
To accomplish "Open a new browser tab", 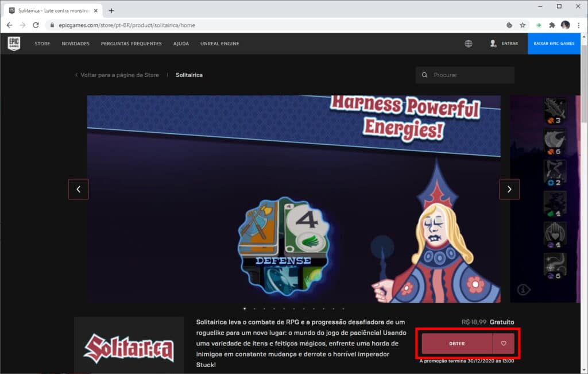I will 111,10.
